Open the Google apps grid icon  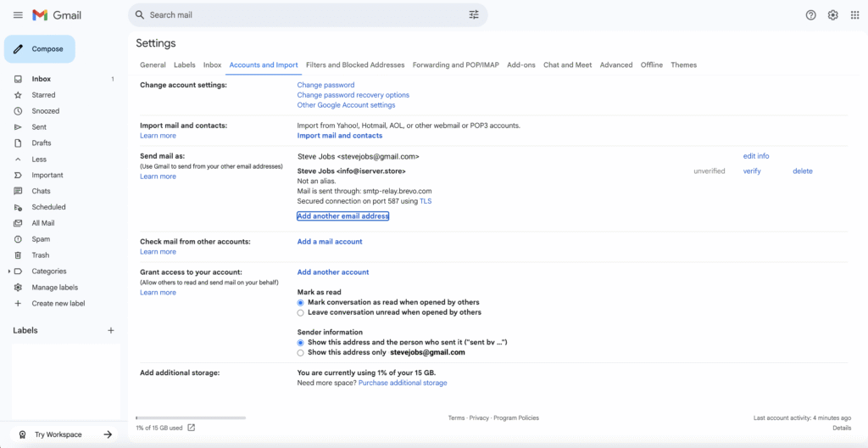point(854,15)
